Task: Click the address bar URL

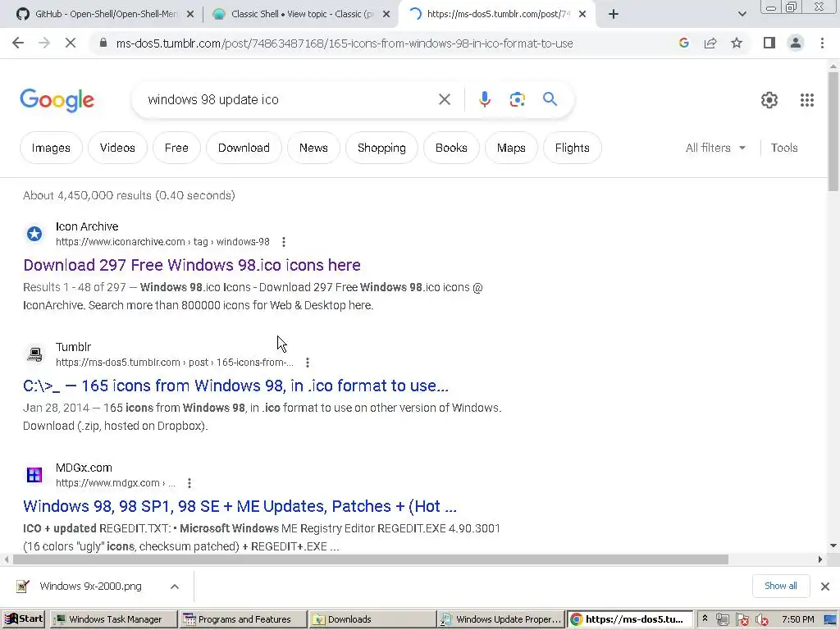Action: pyautogui.click(x=345, y=43)
